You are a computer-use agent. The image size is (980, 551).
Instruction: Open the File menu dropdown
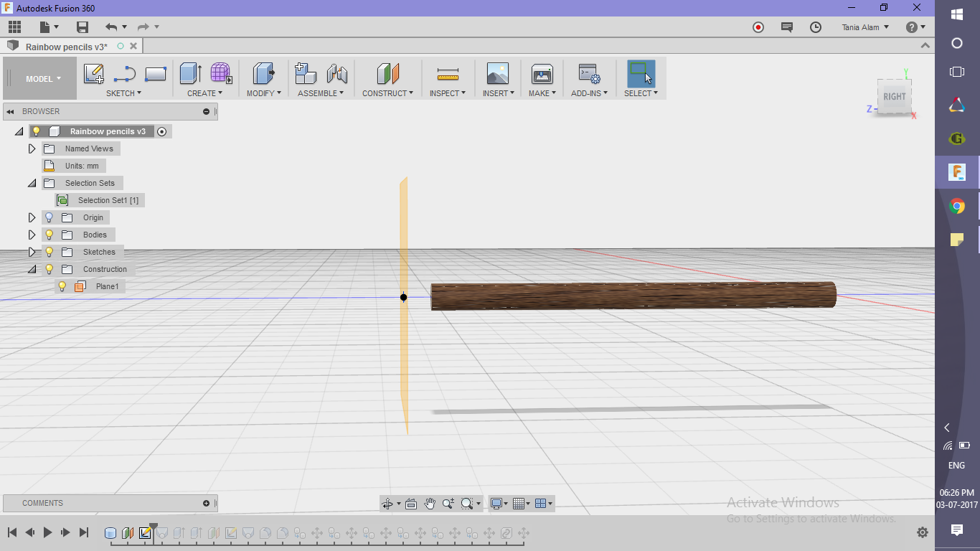click(49, 27)
